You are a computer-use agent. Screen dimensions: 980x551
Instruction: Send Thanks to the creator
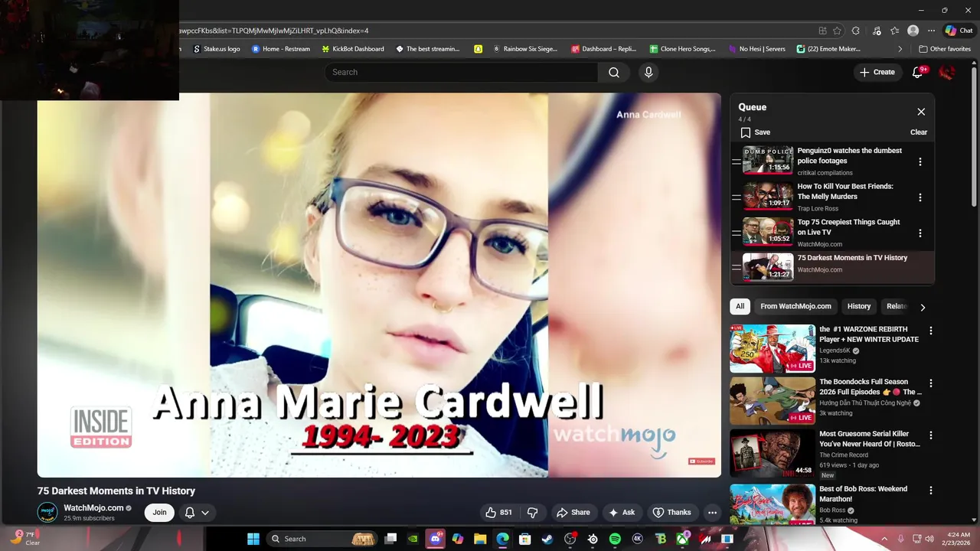pos(671,513)
